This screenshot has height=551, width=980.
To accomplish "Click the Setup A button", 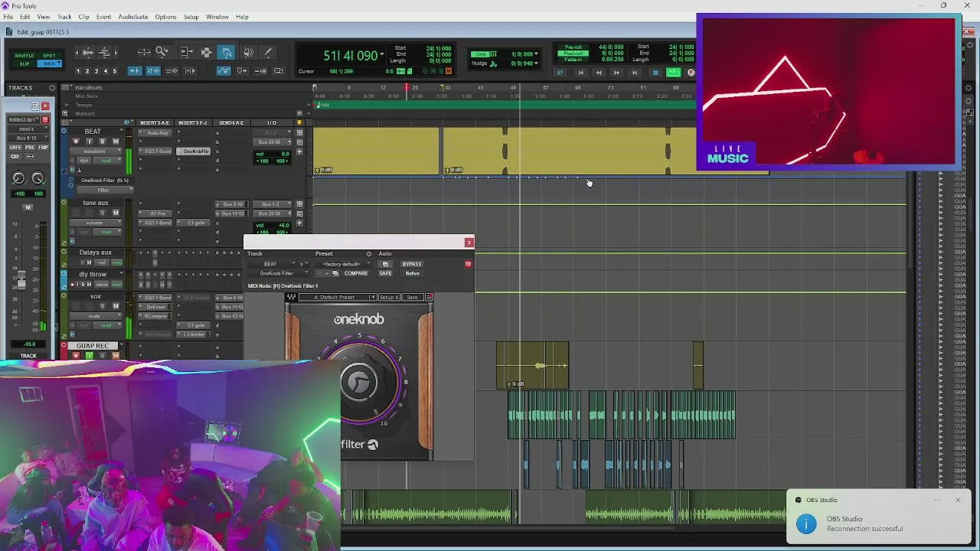I will 389,297.
